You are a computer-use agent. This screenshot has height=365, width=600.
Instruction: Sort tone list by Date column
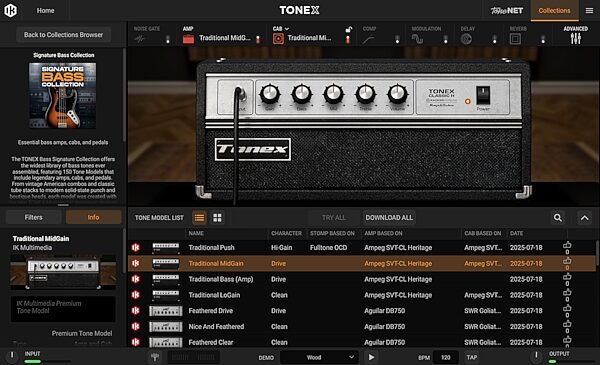click(x=516, y=233)
